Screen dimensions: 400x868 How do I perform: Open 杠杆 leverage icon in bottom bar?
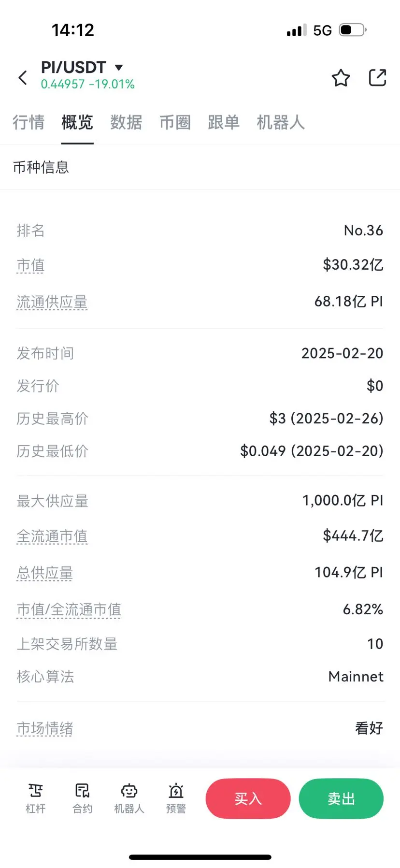coord(35,798)
